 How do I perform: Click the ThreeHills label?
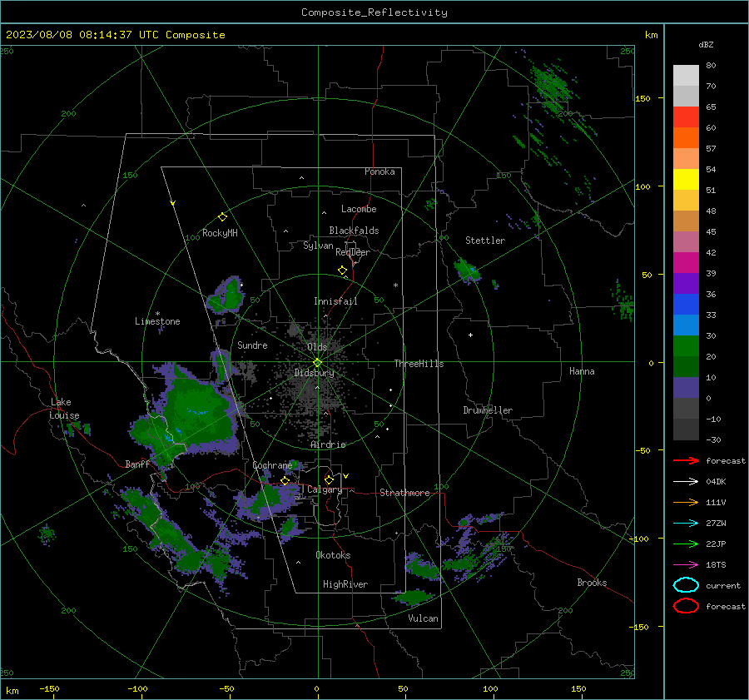[419, 364]
